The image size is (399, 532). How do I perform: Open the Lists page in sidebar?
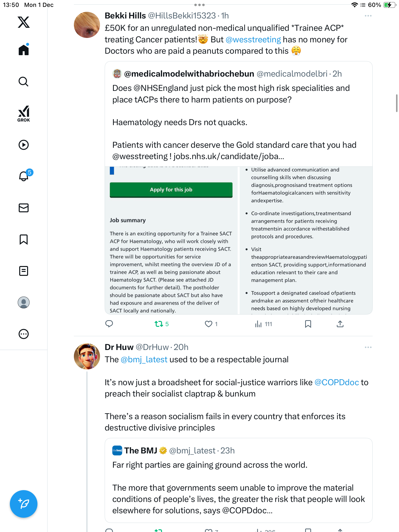pos(24,271)
